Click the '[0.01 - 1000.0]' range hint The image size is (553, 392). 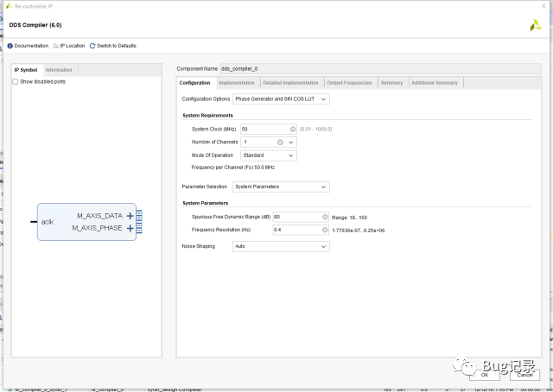tap(315, 130)
